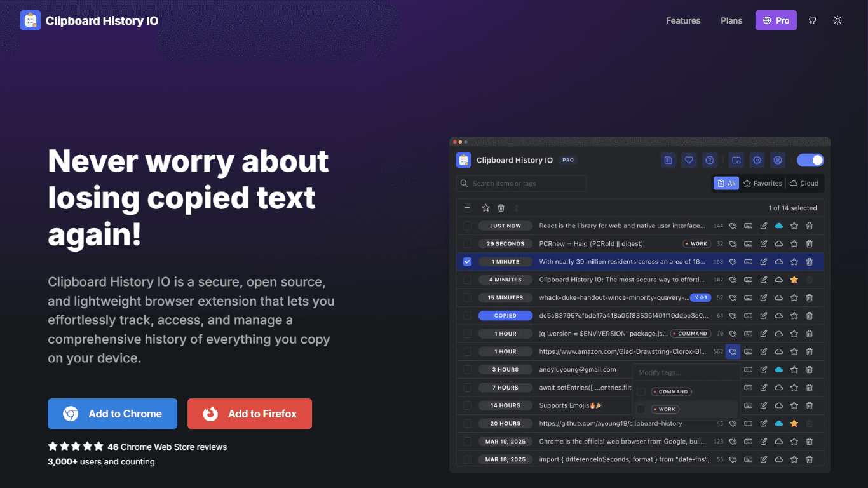Open the settings gear in extension toolbar

coord(757,160)
